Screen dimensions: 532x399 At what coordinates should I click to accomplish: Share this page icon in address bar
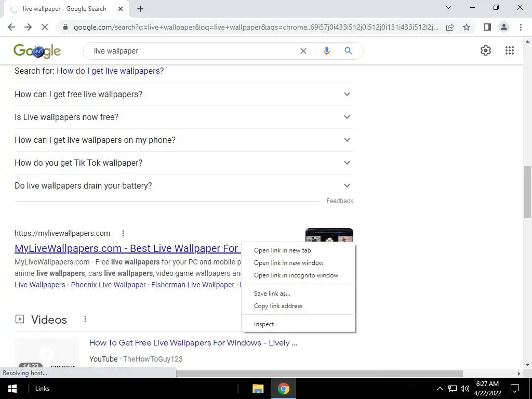(450, 27)
